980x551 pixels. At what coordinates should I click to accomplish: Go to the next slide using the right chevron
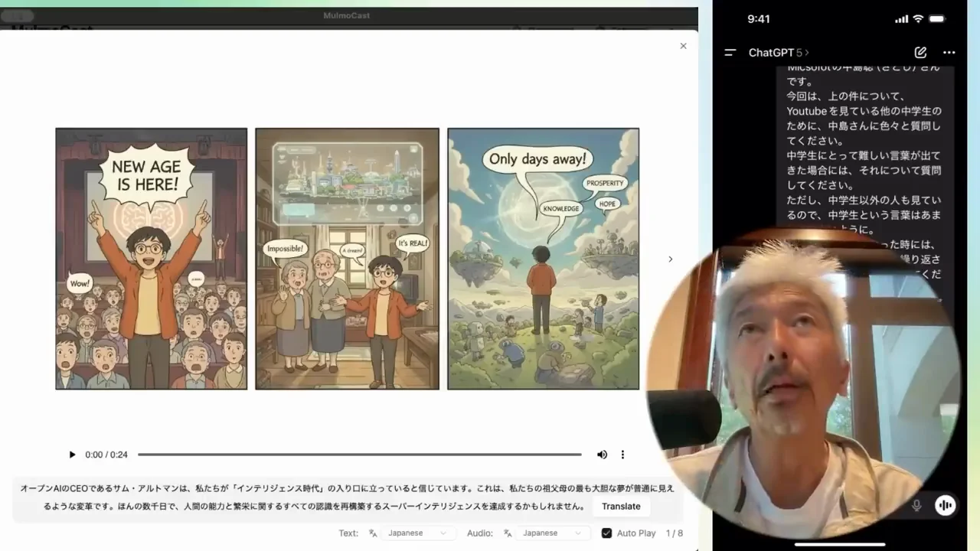(x=670, y=259)
